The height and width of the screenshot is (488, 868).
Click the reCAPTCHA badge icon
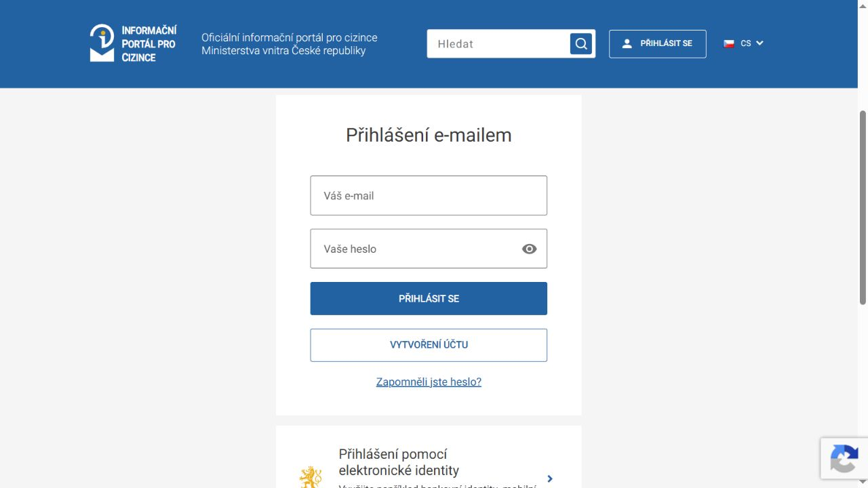coord(844,459)
